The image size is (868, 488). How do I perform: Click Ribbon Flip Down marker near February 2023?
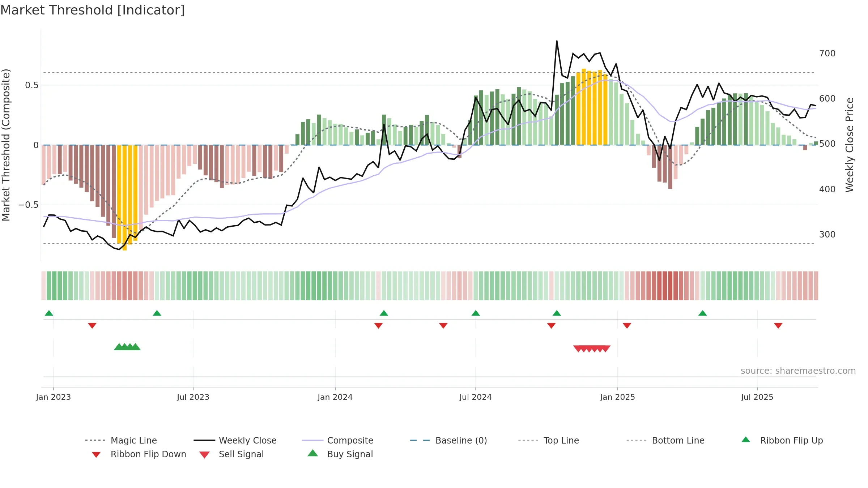pyautogui.click(x=92, y=326)
